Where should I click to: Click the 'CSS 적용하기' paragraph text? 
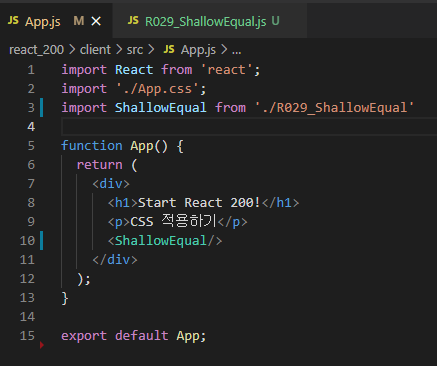(173, 221)
